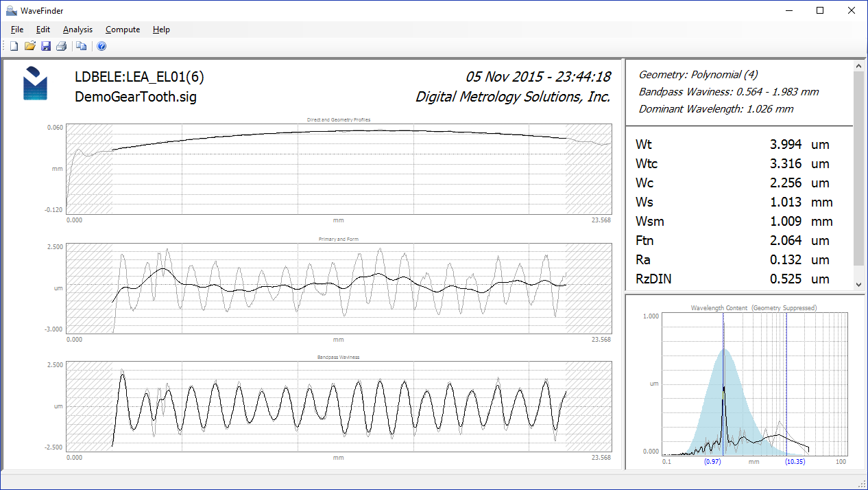Select the Wc value 2.256

(786, 183)
